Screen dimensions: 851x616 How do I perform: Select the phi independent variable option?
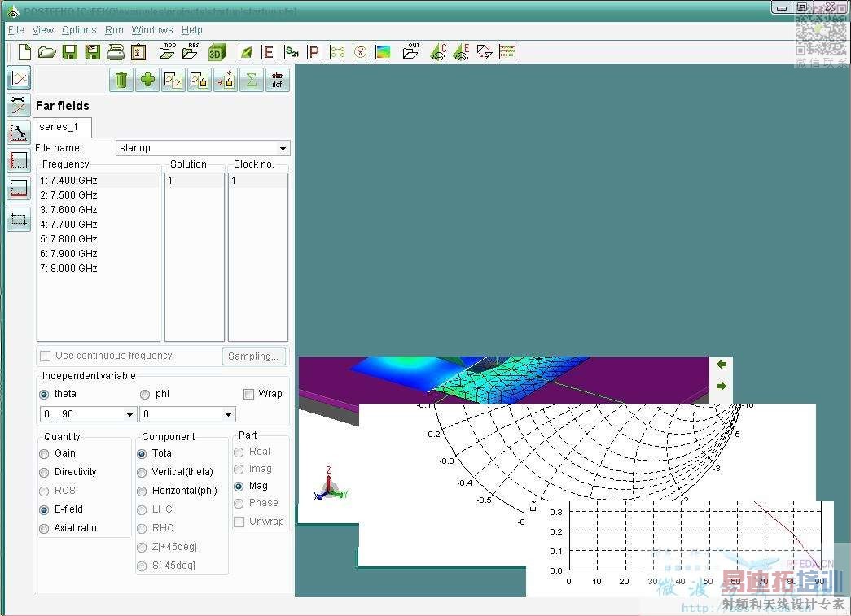click(x=145, y=394)
